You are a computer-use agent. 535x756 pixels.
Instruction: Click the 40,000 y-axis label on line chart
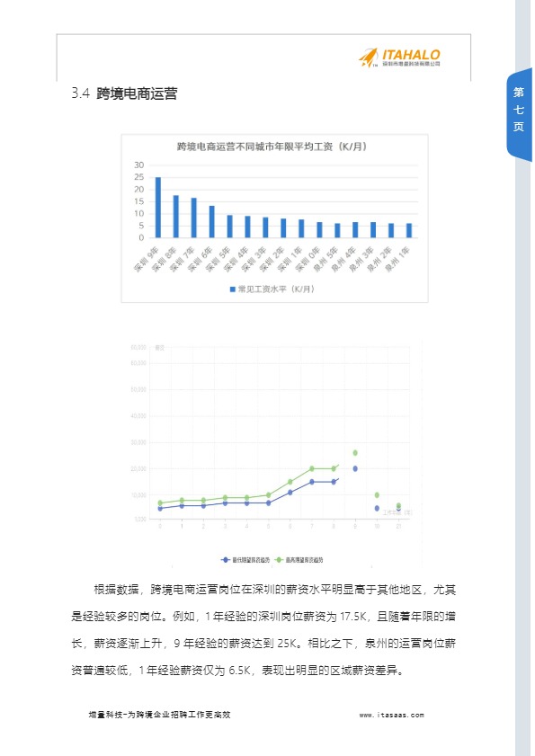pos(138,415)
